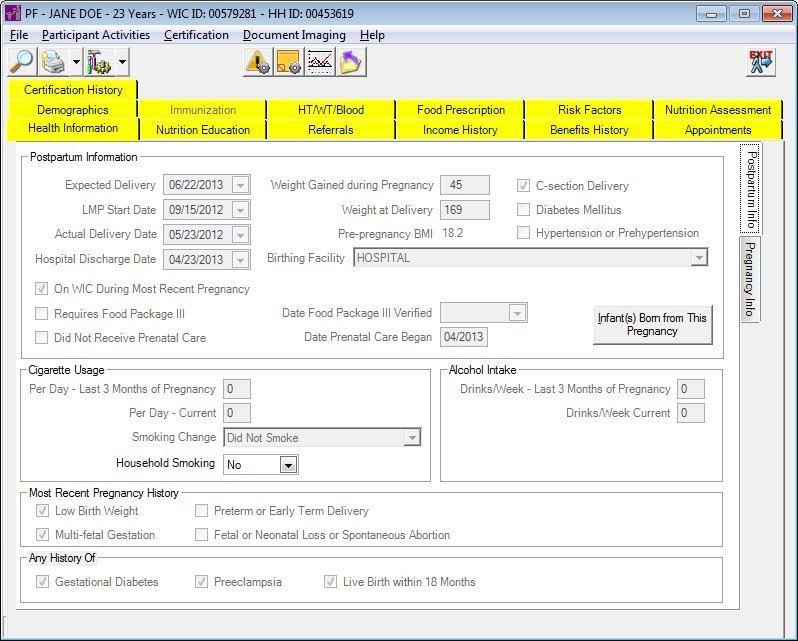
Task: Click the Exit icon
Action: coord(761,62)
